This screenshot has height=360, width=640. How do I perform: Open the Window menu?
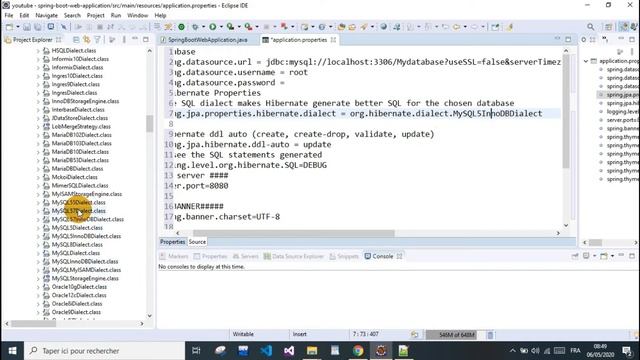click(x=138, y=16)
